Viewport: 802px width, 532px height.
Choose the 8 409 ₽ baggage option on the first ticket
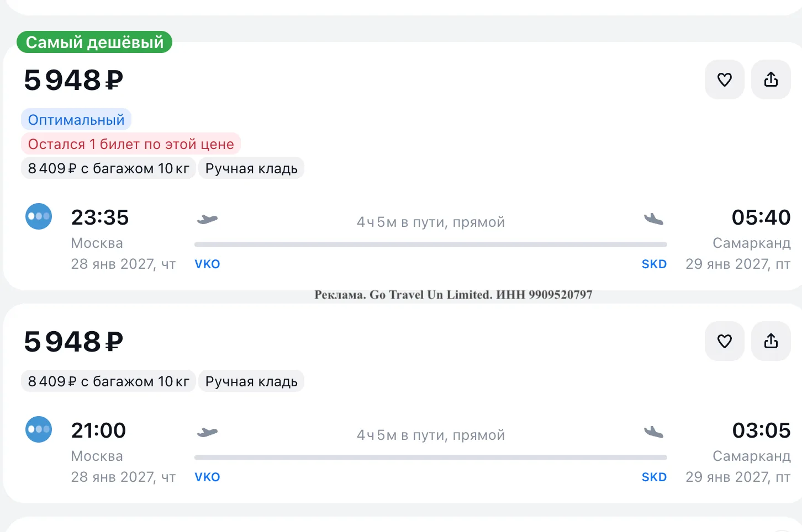click(x=108, y=168)
